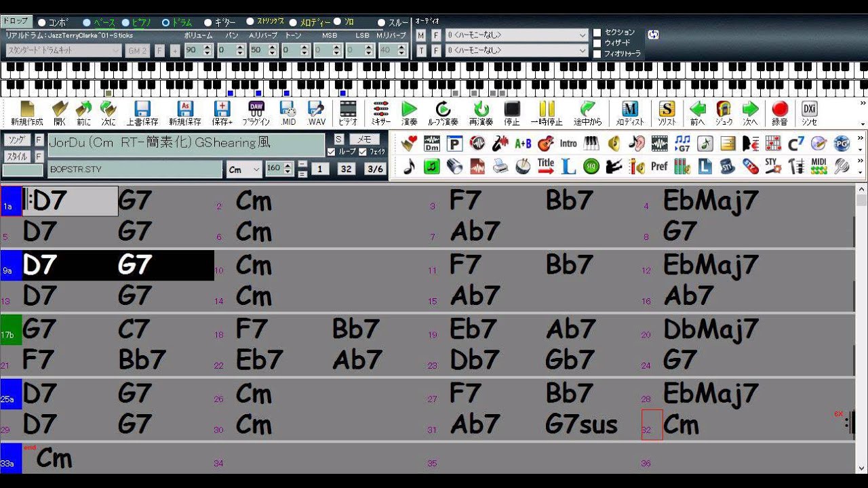The height and width of the screenshot is (488, 868).
Task: Click the ドロップ tab button
Action: tap(16, 21)
